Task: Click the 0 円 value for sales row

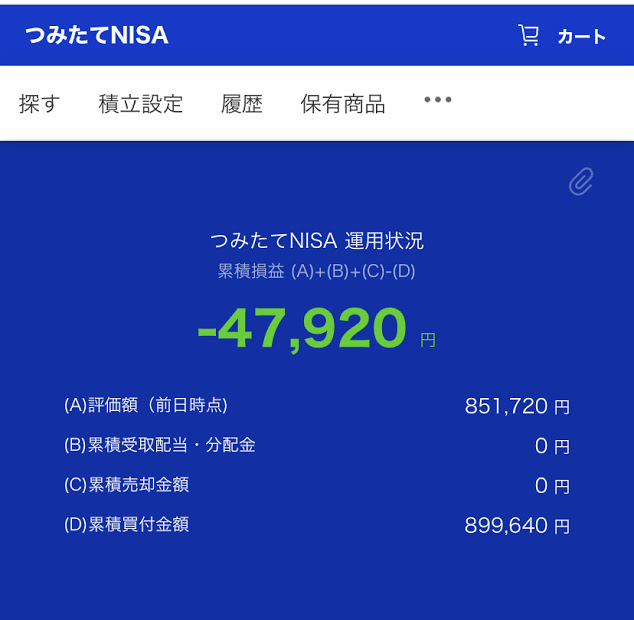Action: (x=552, y=486)
